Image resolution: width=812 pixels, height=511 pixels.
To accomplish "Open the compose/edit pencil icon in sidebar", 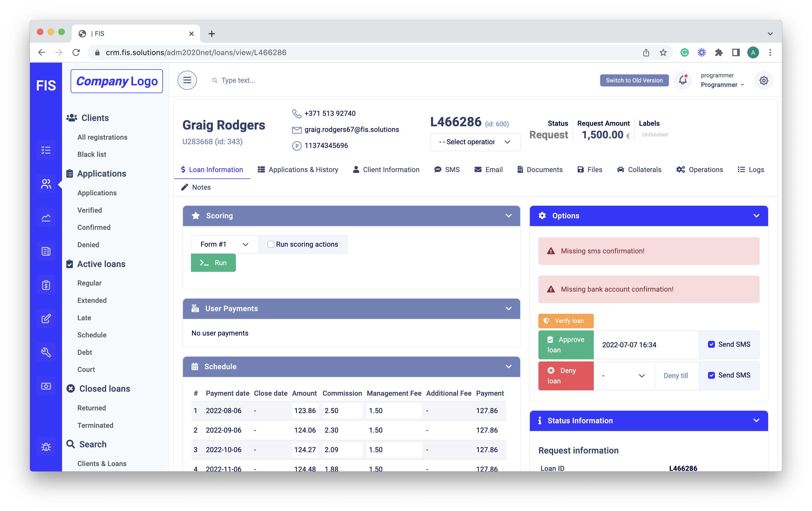I will coord(46,318).
